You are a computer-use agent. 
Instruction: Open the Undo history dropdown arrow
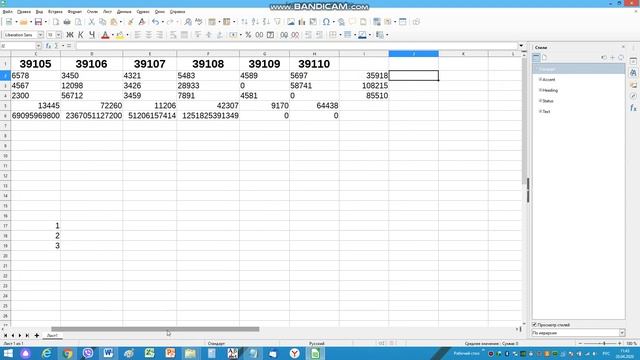[x=162, y=22]
